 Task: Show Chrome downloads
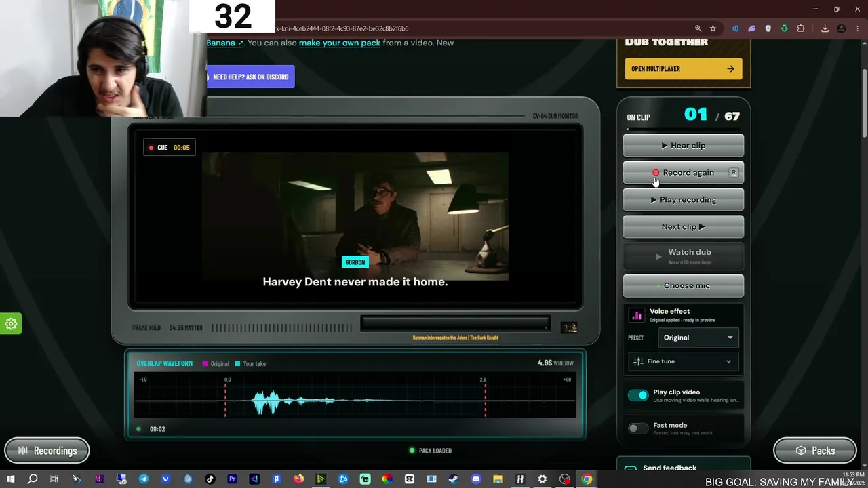[x=825, y=28]
